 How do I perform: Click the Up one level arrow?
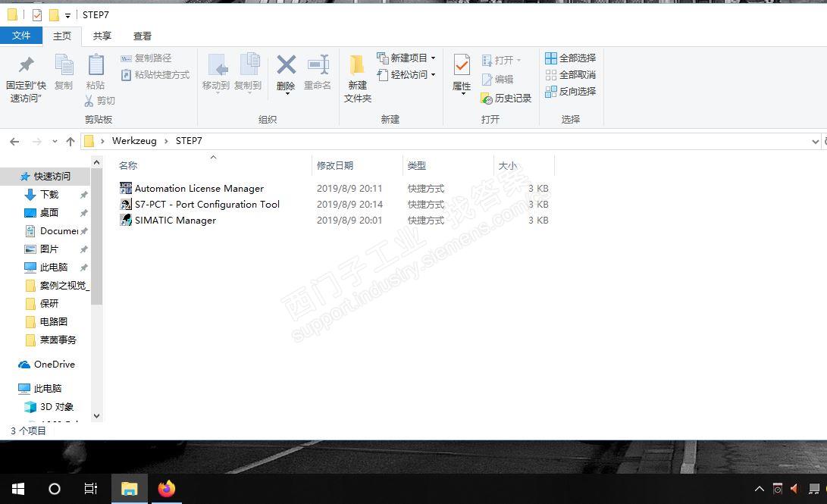(70, 141)
